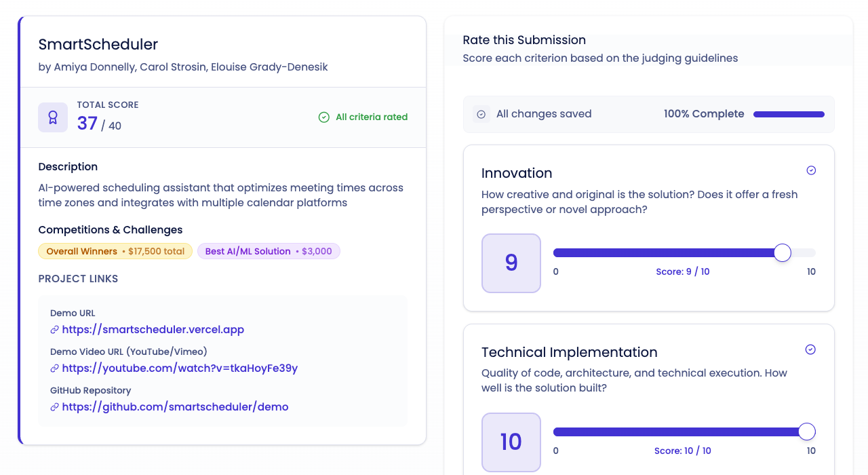This screenshot has width=868, height=475.
Task: Click the Overall Winners competition badge
Action: tap(115, 251)
